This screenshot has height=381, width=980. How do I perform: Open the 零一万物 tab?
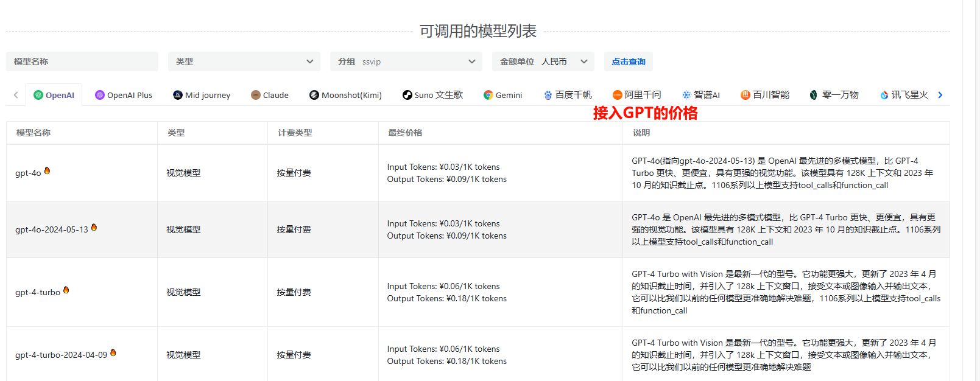point(834,95)
